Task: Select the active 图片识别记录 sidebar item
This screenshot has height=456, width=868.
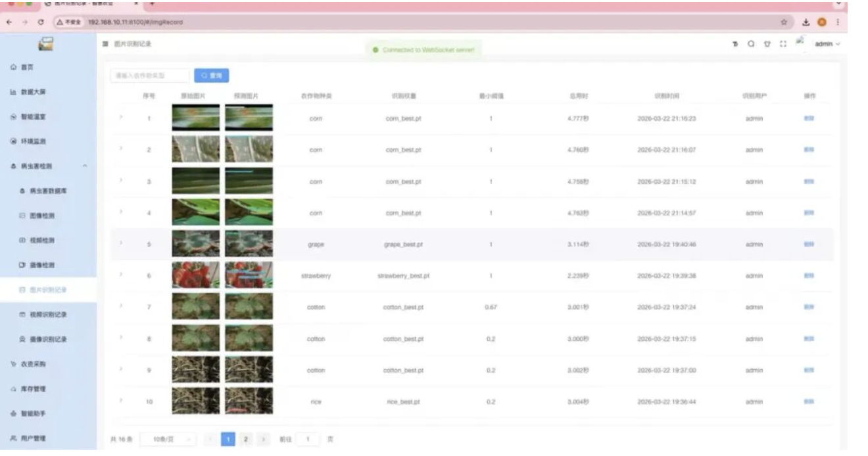Action: pos(48,290)
